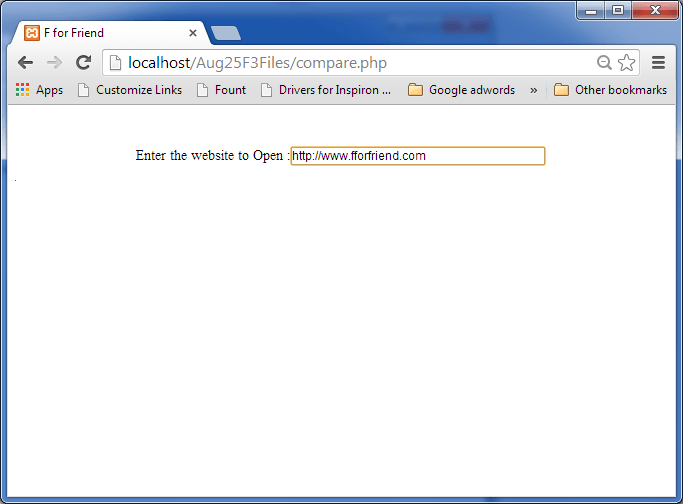
Task: Maximize the Chrome window
Action: pyautogui.click(x=618, y=10)
